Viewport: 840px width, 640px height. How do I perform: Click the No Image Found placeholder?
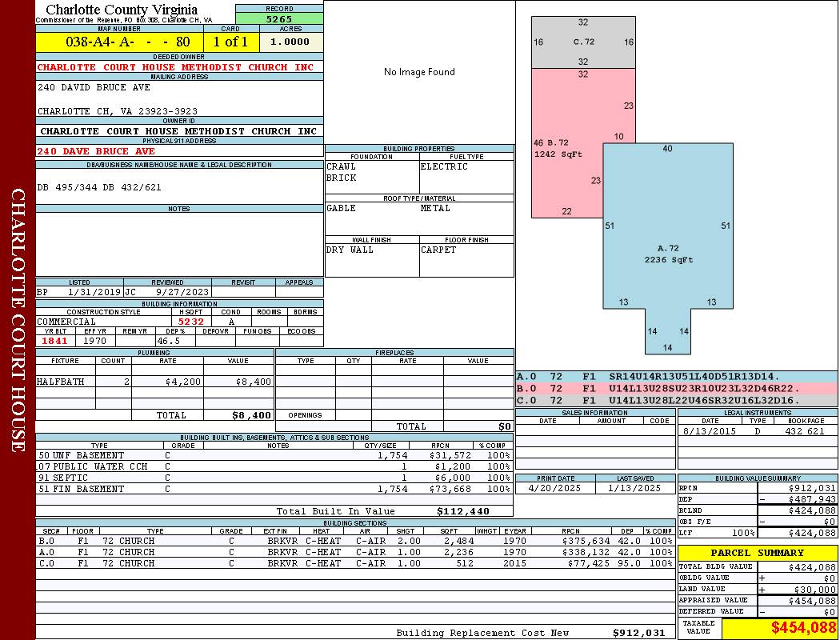(x=419, y=72)
